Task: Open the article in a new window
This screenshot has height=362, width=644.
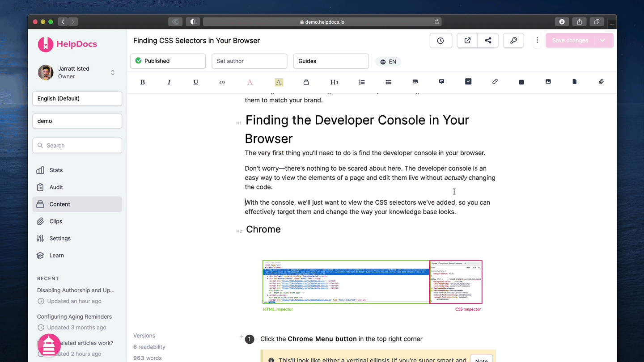Action: (467, 40)
